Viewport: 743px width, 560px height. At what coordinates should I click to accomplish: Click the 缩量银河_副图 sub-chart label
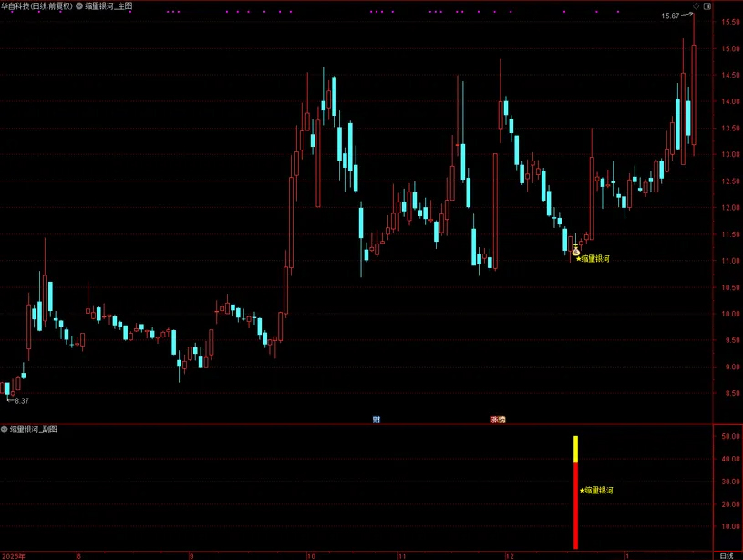click(34, 430)
